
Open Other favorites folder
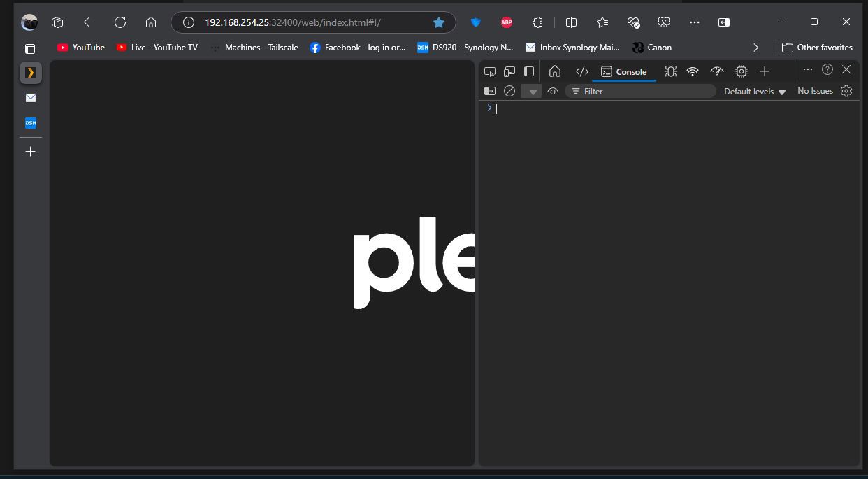click(x=817, y=48)
